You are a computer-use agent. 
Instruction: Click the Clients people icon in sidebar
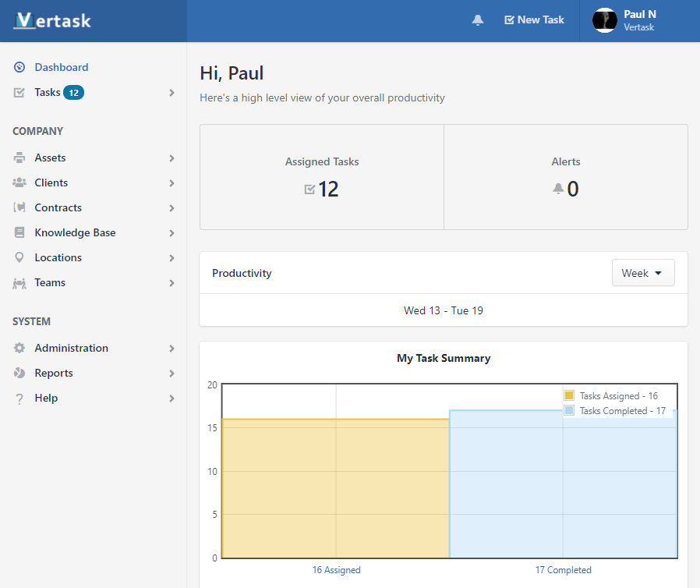click(19, 182)
